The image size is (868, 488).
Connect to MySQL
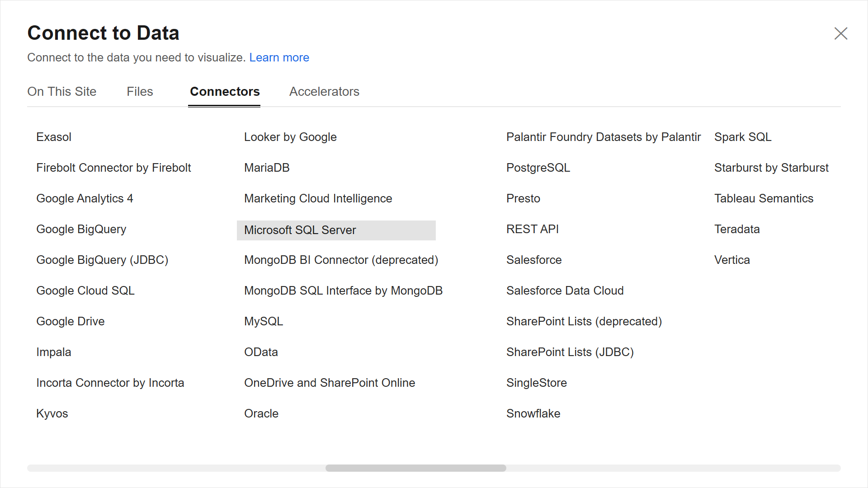point(264,321)
